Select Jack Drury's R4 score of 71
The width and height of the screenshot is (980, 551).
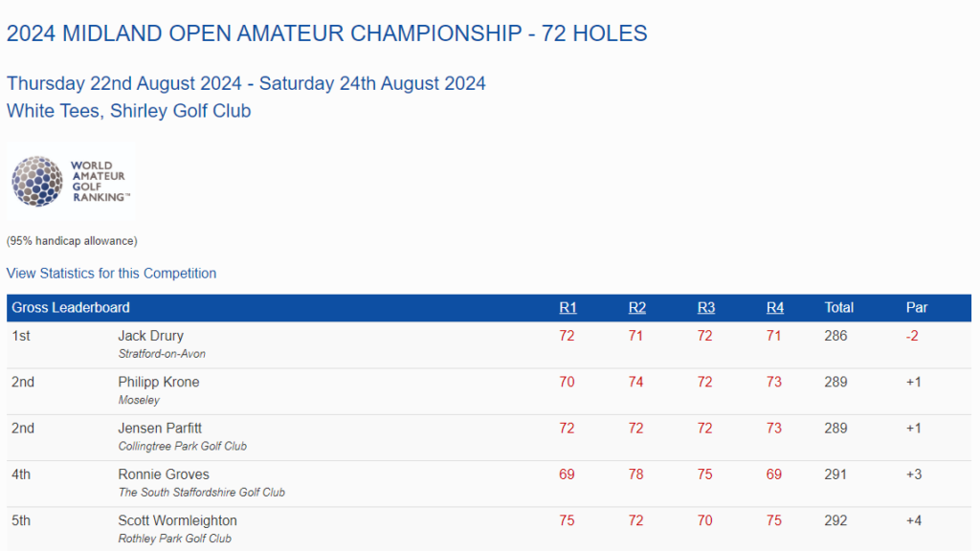pyautogui.click(x=773, y=336)
